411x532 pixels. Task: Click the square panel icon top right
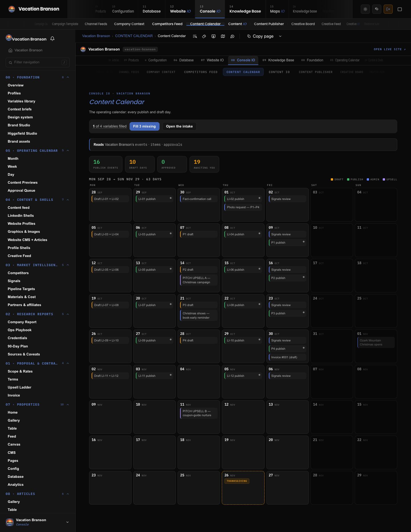400,9
